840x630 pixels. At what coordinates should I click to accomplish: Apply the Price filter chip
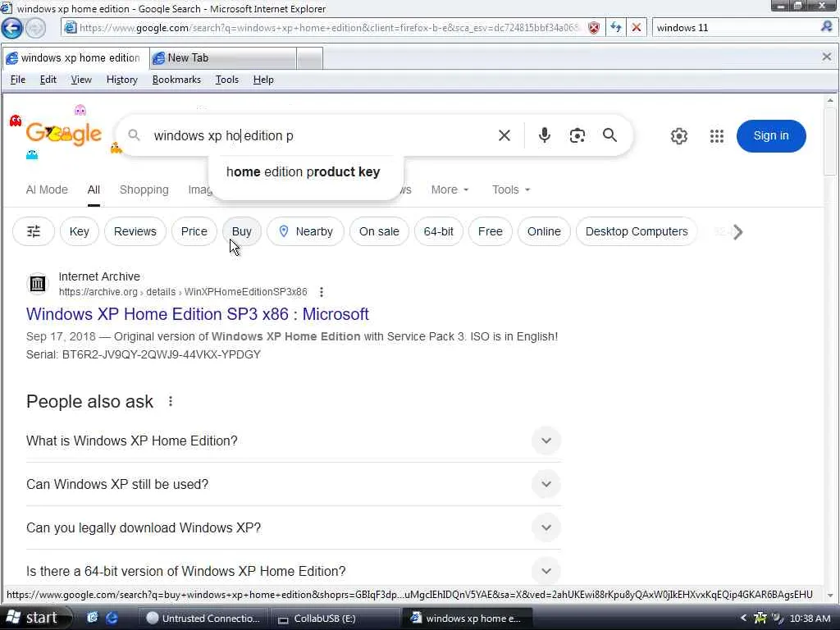[x=194, y=231]
